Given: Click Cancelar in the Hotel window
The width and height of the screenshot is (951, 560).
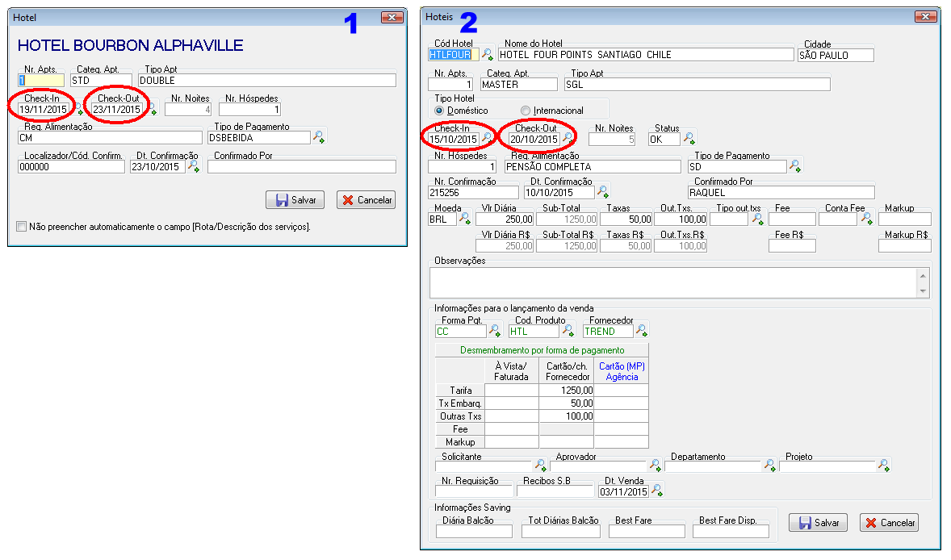Looking at the screenshot, I should point(367,200).
